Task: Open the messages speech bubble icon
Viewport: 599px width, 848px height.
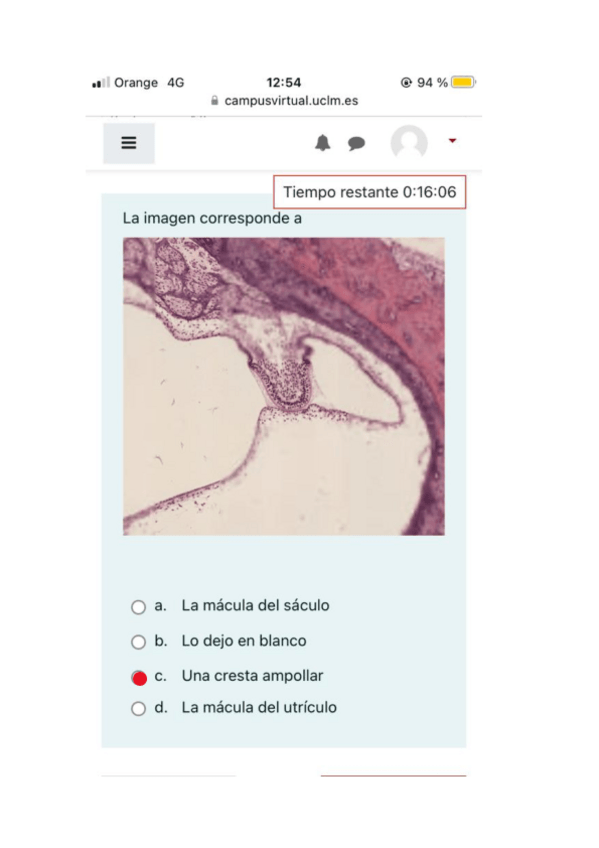Action: tap(356, 143)
